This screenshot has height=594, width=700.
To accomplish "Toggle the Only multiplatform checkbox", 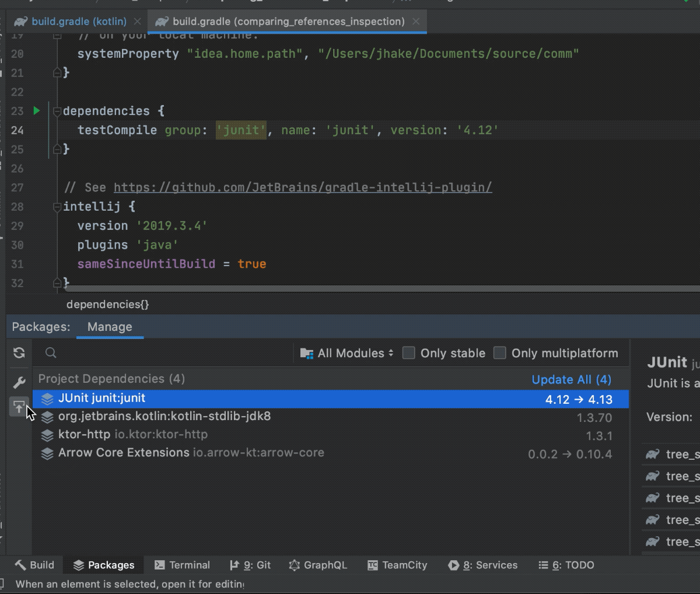I will click(x=500, y=353).
